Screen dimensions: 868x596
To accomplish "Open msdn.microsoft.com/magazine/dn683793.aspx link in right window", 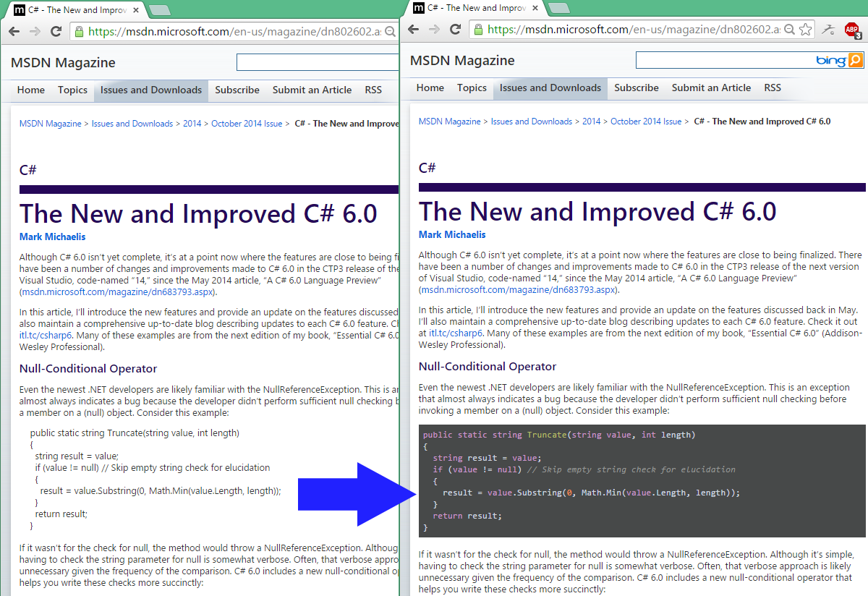I will [x=518, y=290].
